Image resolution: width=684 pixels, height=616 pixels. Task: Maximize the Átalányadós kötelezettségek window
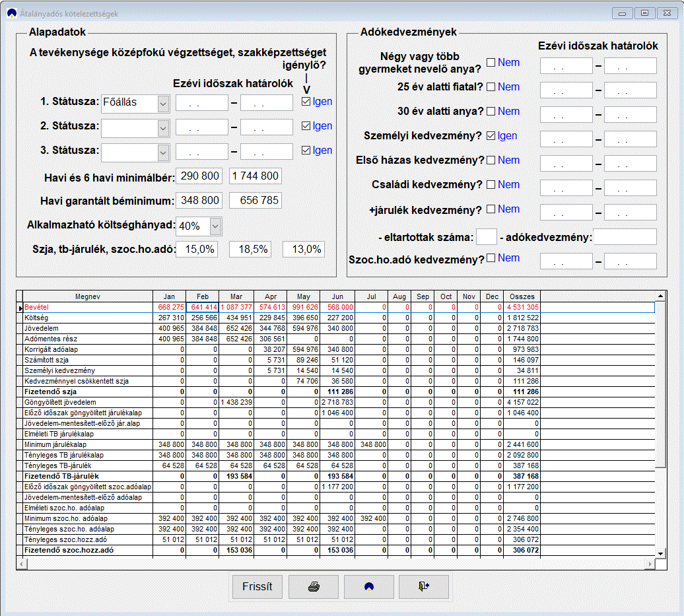645,13
